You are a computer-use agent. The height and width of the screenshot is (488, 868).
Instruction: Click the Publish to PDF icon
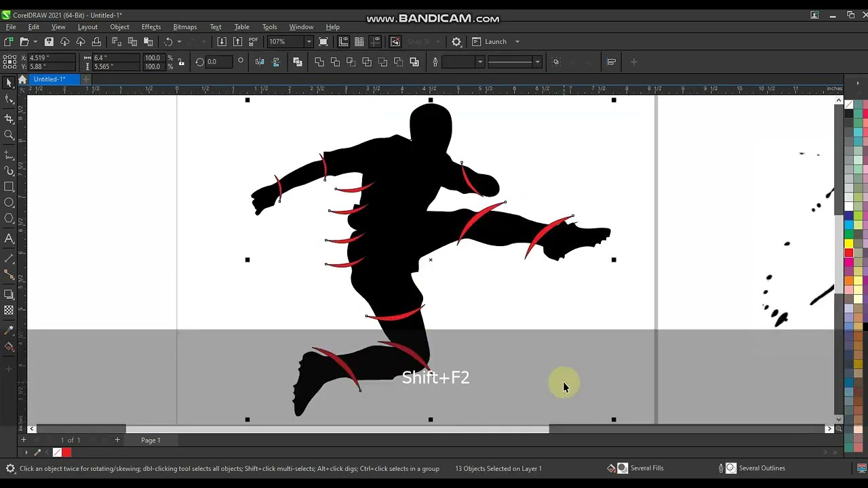click(254, 42)
